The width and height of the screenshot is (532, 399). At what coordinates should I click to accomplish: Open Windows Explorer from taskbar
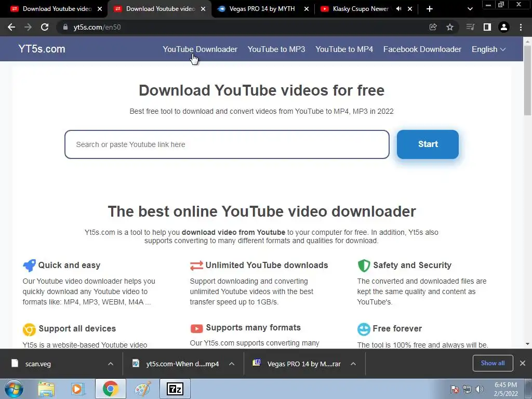point(46,389)
